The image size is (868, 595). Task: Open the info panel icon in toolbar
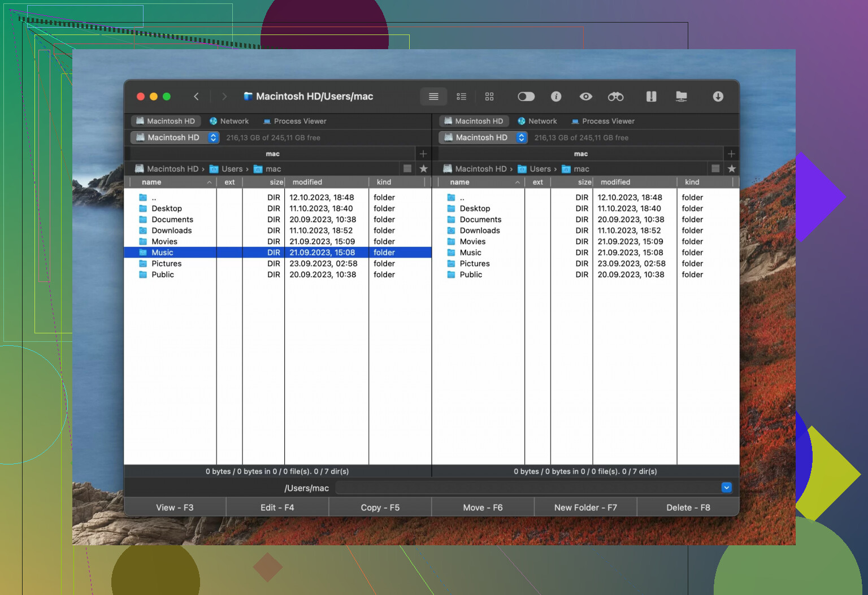[556, 97]
